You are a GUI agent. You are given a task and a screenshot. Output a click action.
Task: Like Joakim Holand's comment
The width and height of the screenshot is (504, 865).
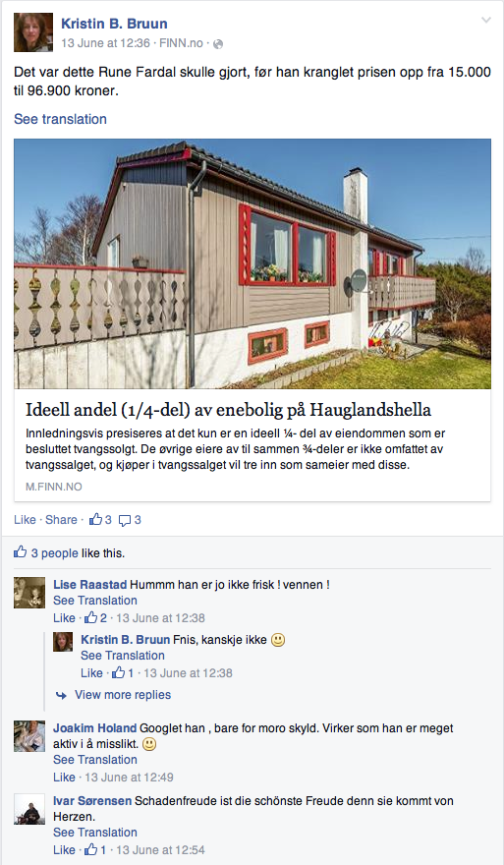[x=64, y=778]
